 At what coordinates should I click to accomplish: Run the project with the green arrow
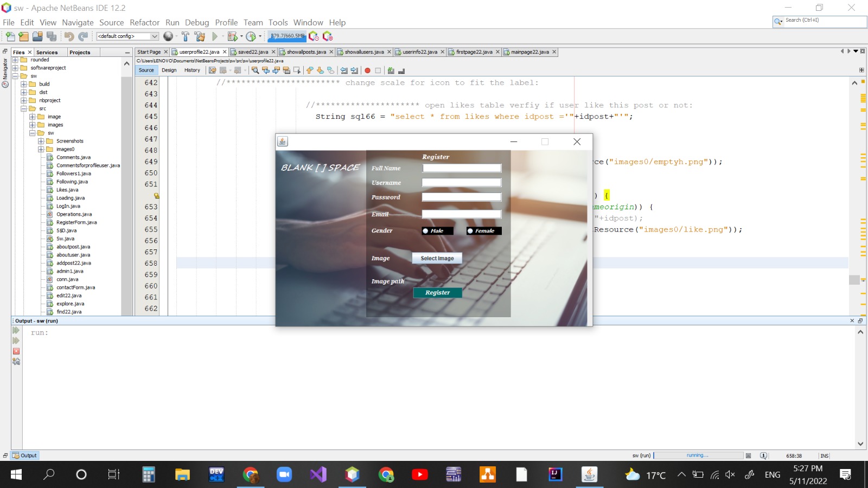click(x=215, y=36)
